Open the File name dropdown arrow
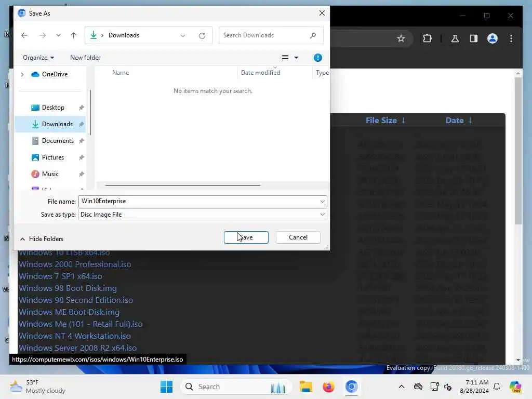The width and height of the screenshot is (532, 399). point(322,202)
